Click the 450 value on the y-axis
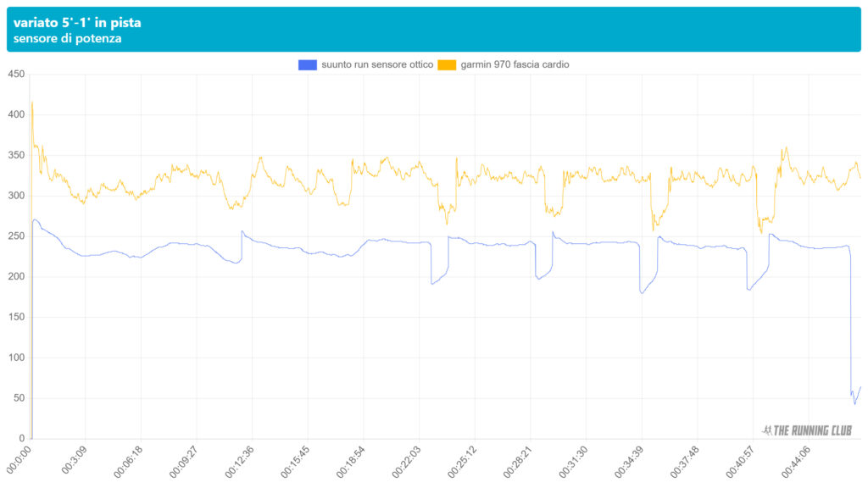The height and width of the screenshot is (488, 868). pos(15,75)
